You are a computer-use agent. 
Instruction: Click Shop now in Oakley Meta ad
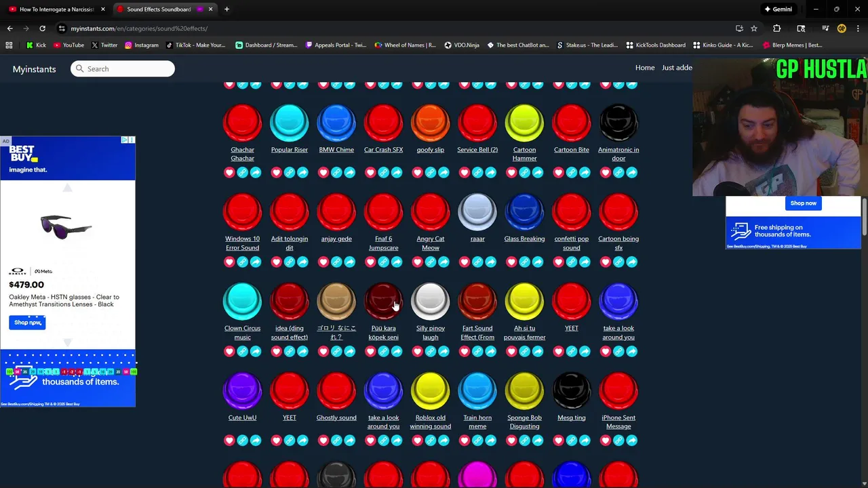[x=27, y=323]
